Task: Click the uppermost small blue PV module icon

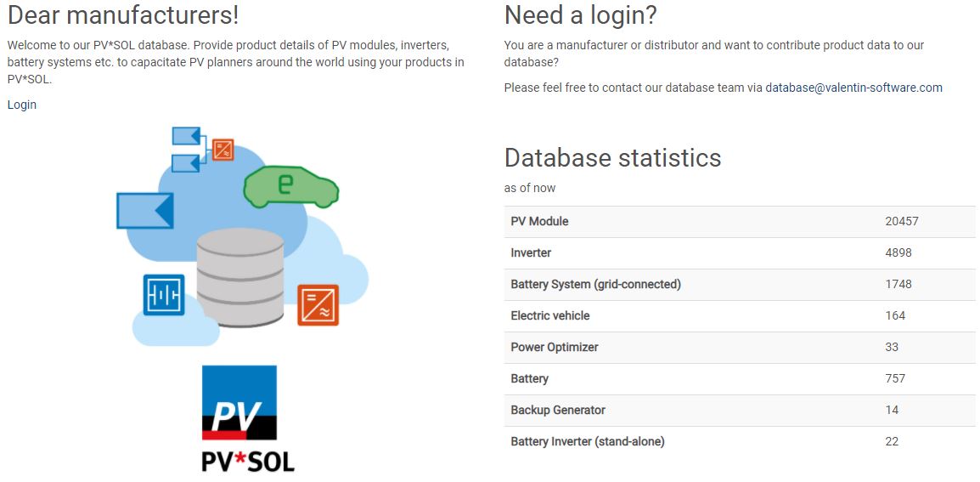Action: point(185,135)
